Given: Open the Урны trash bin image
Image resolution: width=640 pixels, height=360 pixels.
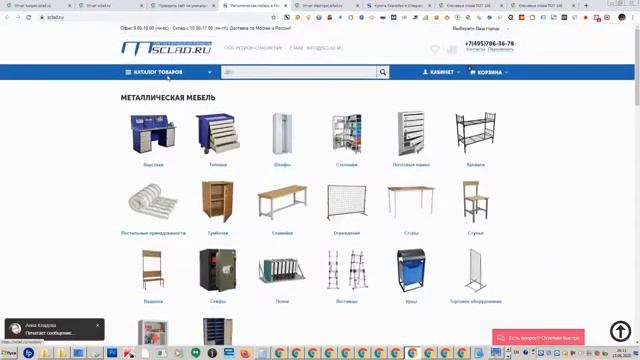Looking at the screenshot, I should click(x=411, y=270).
